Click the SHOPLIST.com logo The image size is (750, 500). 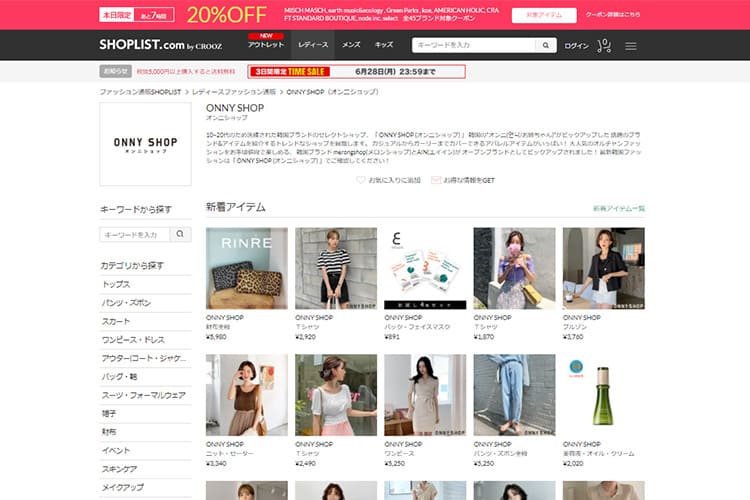(x=161, y=45)
